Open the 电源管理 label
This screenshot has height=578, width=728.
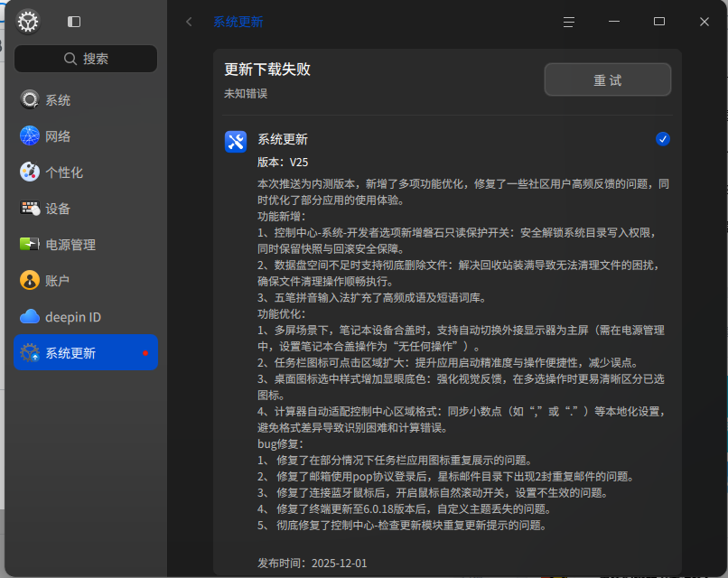click(x=70, y=245)
